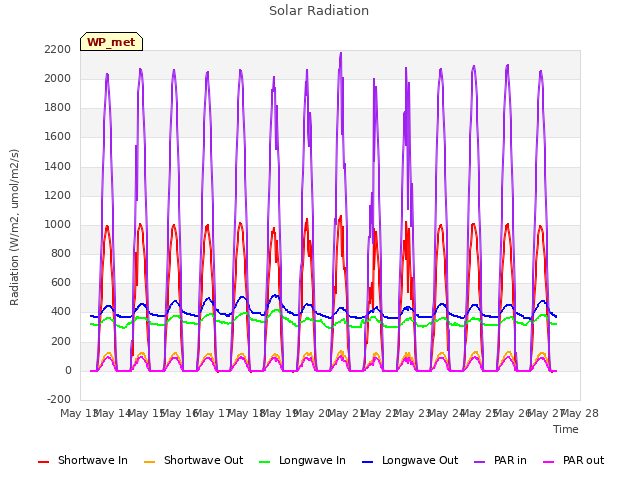Select Shortwave In legend entry
The image size is (640, 480).
tap(83, 460)
